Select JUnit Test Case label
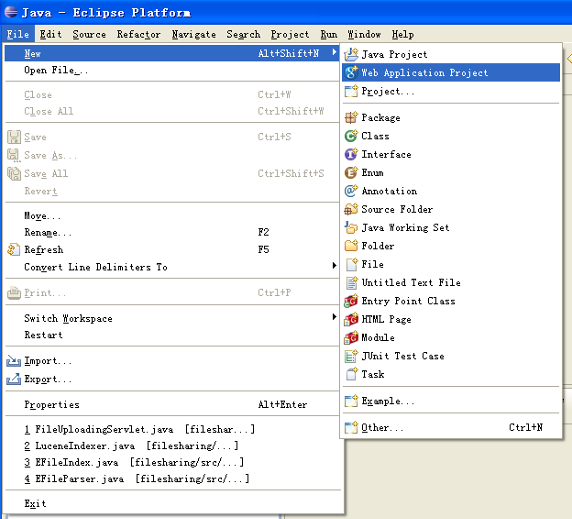572x519 pixels. (403, 356)
